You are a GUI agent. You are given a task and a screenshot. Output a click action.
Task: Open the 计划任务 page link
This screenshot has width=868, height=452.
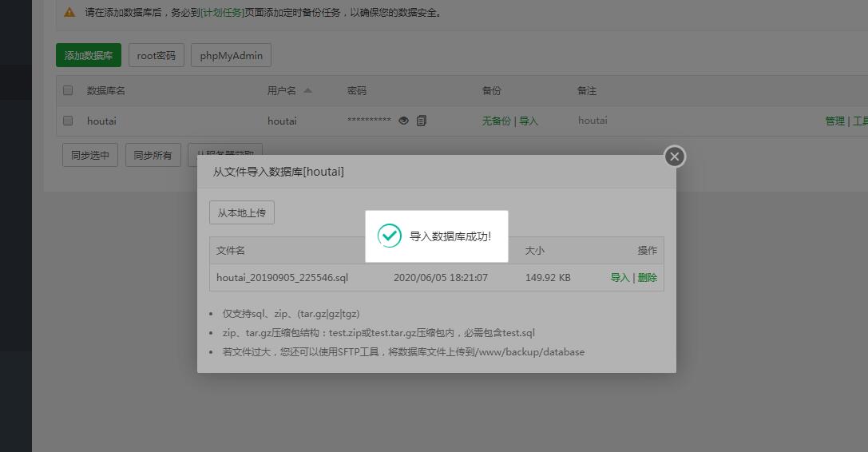[x=222, y=13]
